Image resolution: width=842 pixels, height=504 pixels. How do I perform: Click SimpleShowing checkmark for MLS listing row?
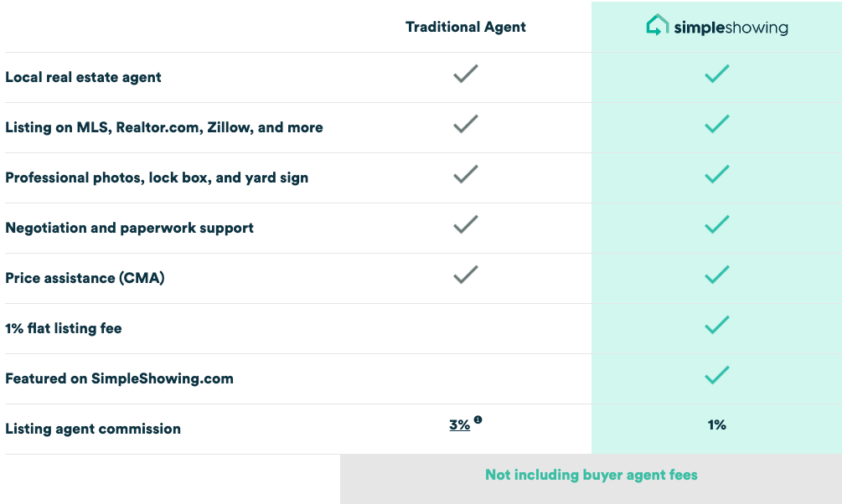(716, 125)
